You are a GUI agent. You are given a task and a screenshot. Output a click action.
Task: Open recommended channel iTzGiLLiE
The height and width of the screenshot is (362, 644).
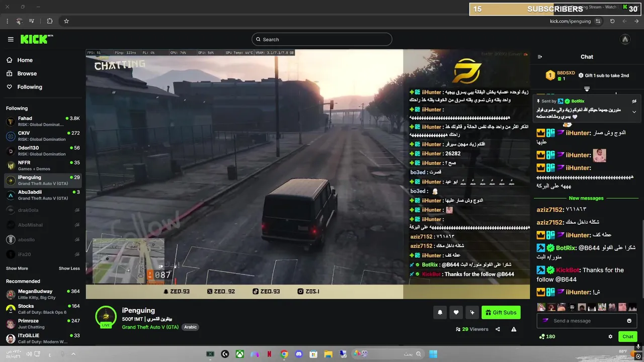pyautogui.click(x=43, y=338)
